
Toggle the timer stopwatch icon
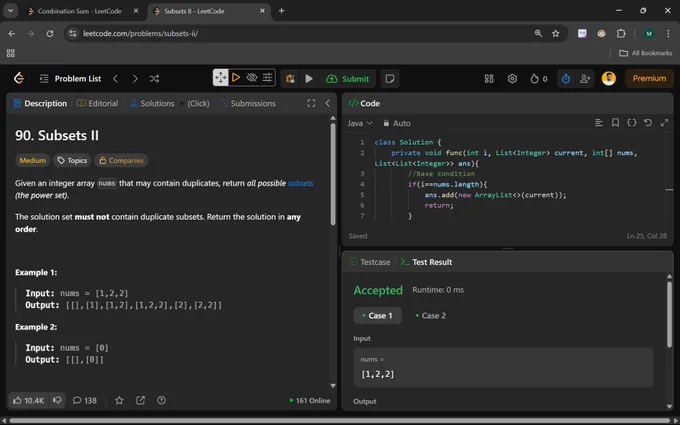click(566, 78)
